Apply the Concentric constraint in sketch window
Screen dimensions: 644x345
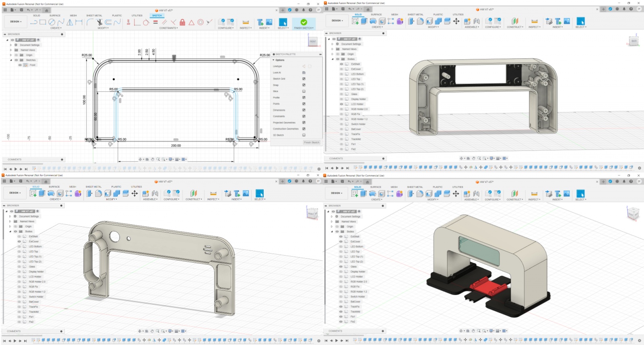200,22
